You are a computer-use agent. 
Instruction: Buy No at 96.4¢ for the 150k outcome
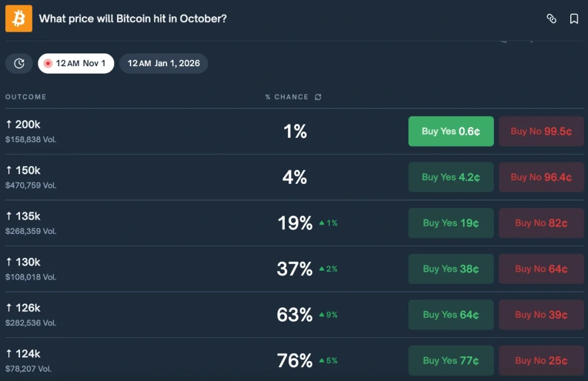coord(540,177)
